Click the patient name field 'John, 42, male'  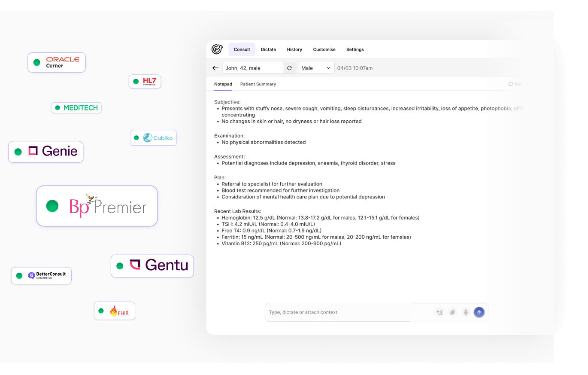click(253, 68)
